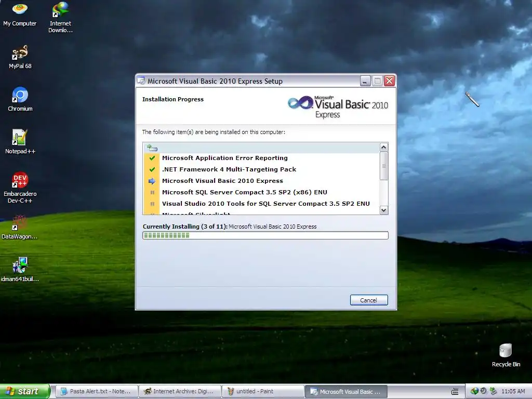Minimize the Visual Basic setup window

[x=365, y=81]
